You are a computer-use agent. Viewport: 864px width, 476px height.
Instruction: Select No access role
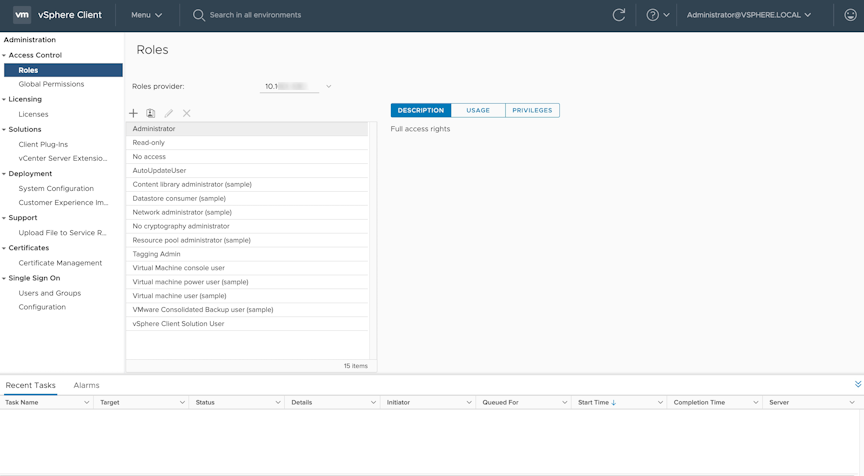[x=247, y=156]
